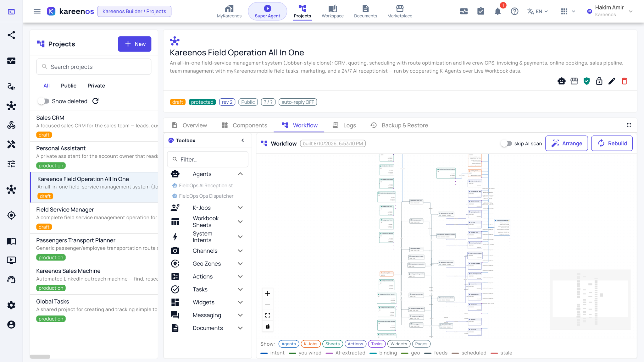Switch to the Components tab
Image resolution: width=644 pixels, height=362 pixels.
point(244,125)
